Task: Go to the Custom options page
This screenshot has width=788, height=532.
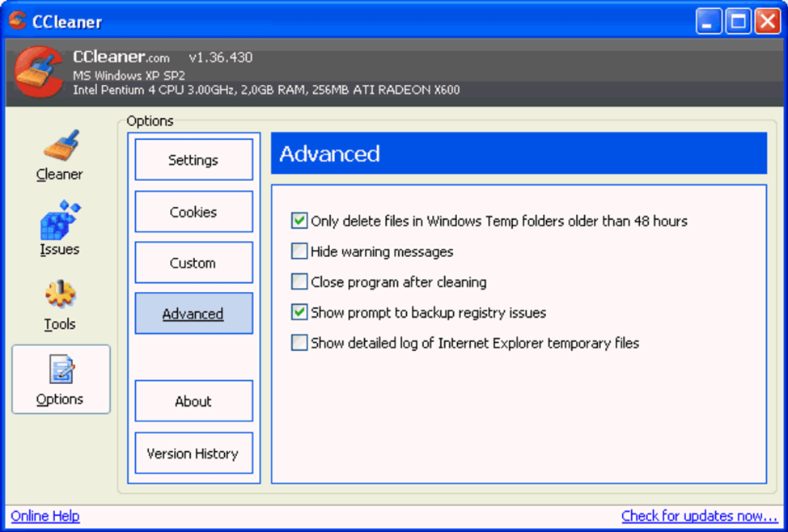Action: 193,263
